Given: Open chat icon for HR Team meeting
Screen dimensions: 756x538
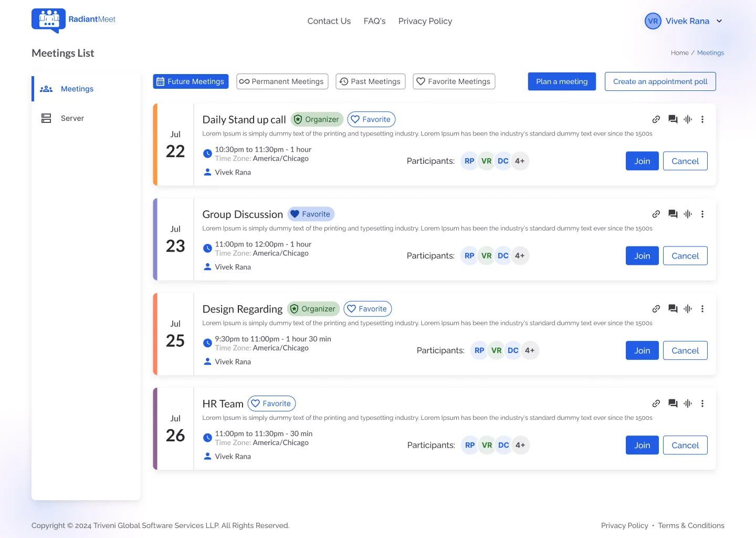Looking at the screenshot, I should pyautogui.click(x=673, y=403).
